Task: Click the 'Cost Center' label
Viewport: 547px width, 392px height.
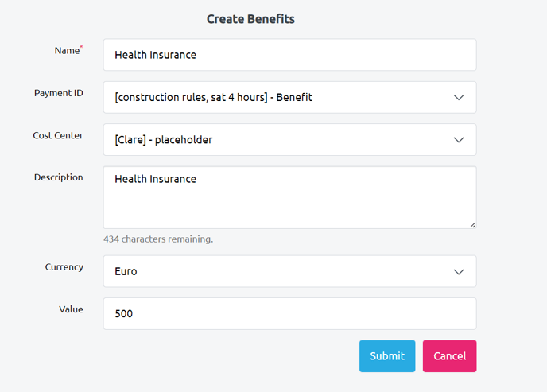Action: [58, 135]
